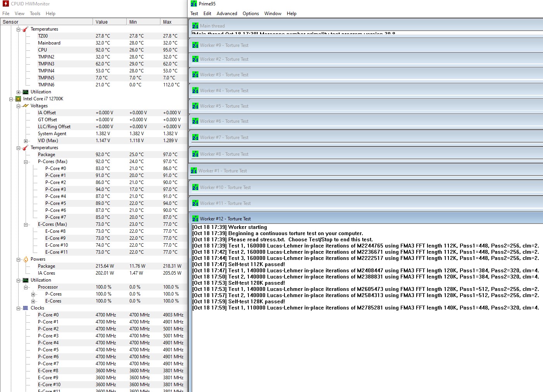This screenshot has width=543, height=392.
Task: Click the Worker #10 Torture Test icon
Action: tap(195, 187)
